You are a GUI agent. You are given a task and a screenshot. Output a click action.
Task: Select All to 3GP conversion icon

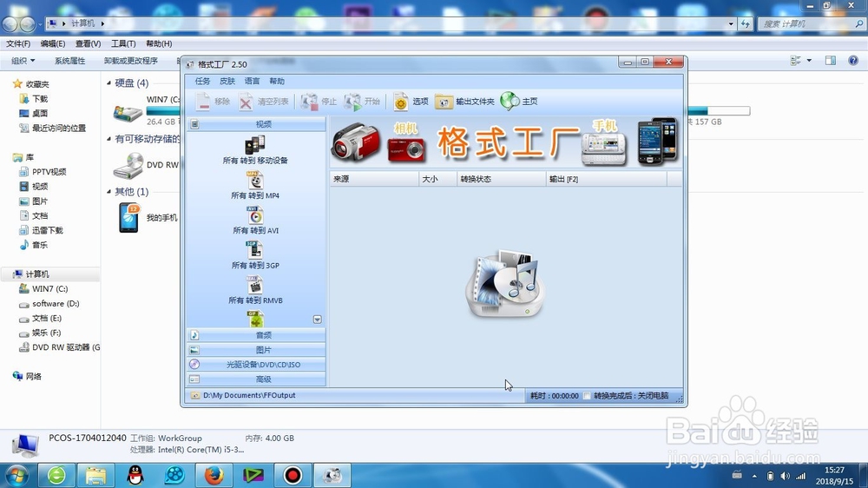[x=255, y=250]
